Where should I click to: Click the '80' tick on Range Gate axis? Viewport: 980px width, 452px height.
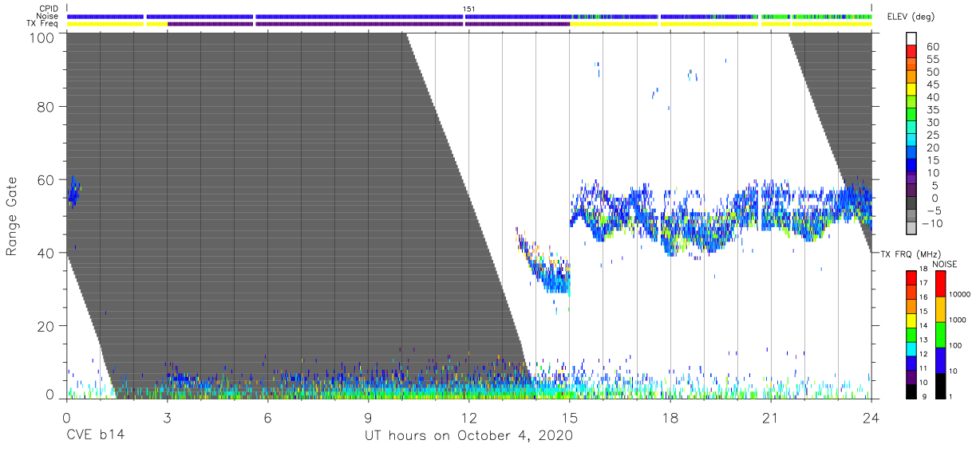click(x=45, y=107)
